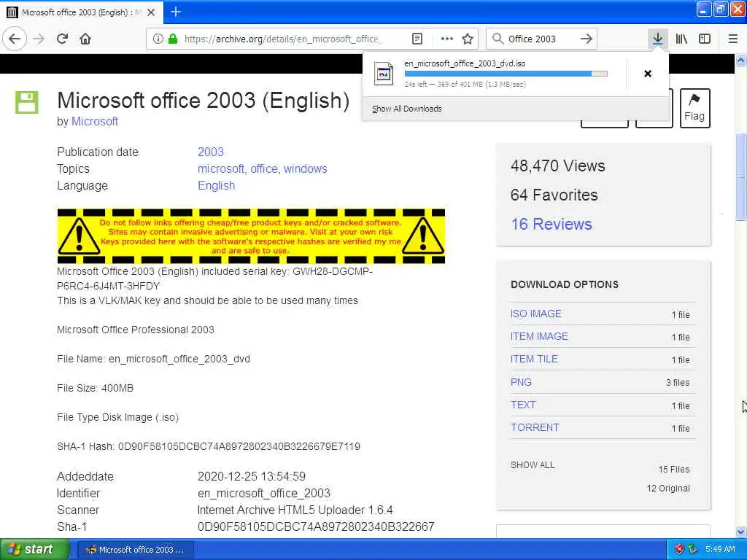Open the ITEM IMAGE download option

tap(539, 337)
